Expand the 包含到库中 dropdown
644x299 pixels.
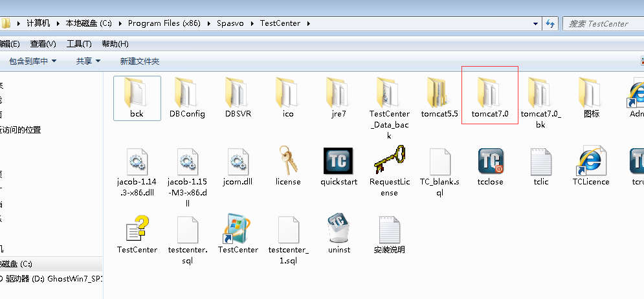click(x=32, y=61)
